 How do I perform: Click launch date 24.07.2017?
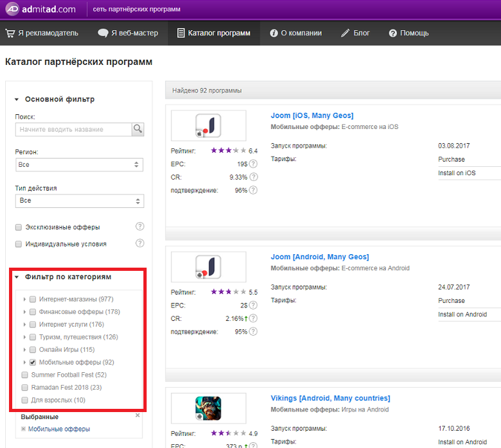453,288
